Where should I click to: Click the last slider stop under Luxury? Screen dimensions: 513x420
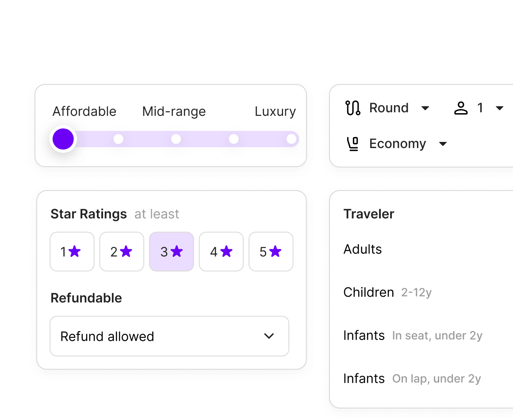coord(291,139)
